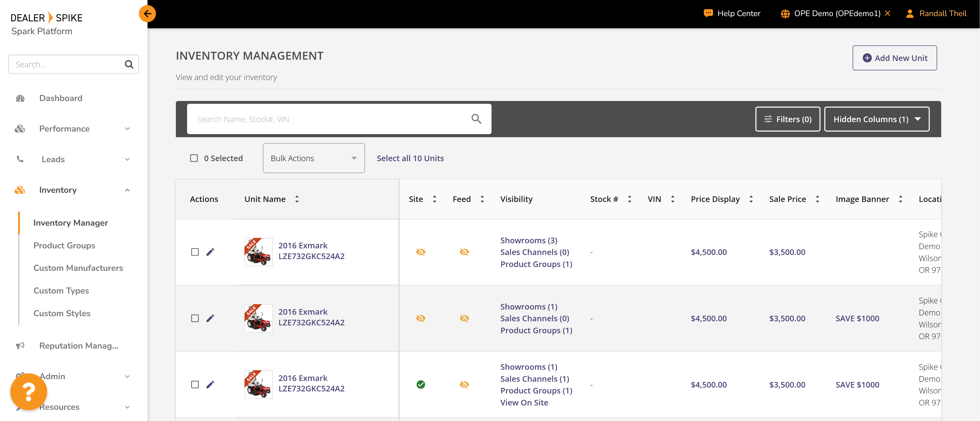Expand the Admin menu chevron
Screen dimensions: 980x421
[127, 377]
